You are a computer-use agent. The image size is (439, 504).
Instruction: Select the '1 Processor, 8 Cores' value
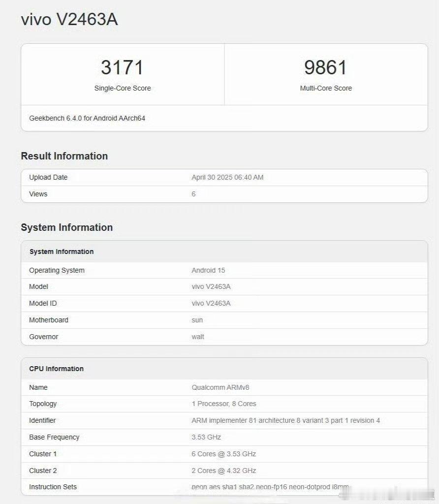[224, 404]
